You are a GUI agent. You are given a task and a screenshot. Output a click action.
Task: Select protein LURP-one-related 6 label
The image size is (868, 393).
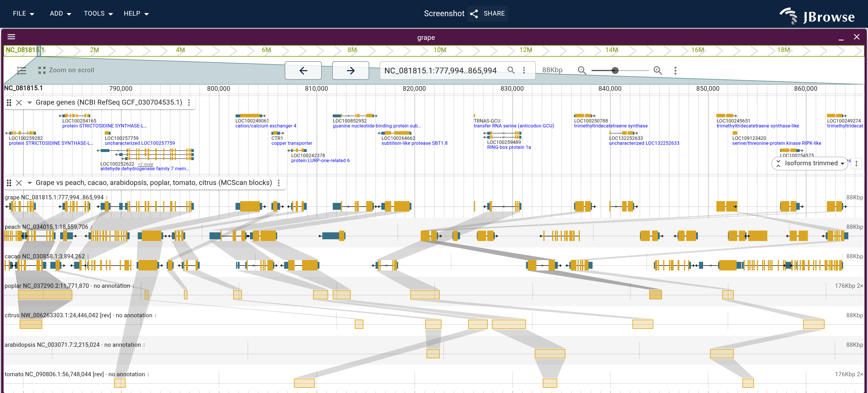point(320,160)
